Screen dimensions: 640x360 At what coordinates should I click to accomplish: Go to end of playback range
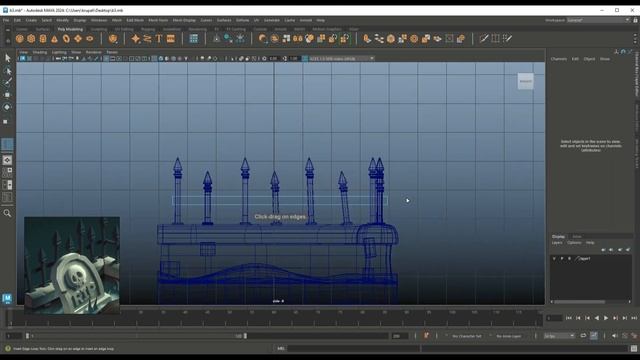(x=634, y=318)
